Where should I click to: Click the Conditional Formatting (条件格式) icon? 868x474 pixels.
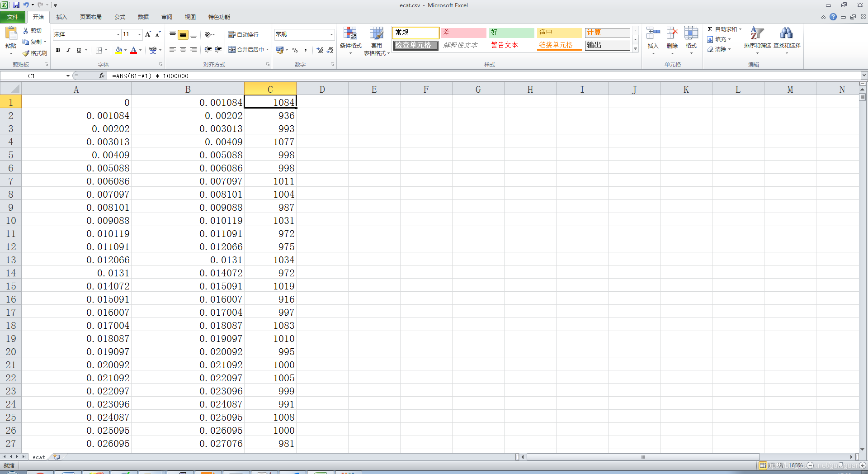(350, 33)
